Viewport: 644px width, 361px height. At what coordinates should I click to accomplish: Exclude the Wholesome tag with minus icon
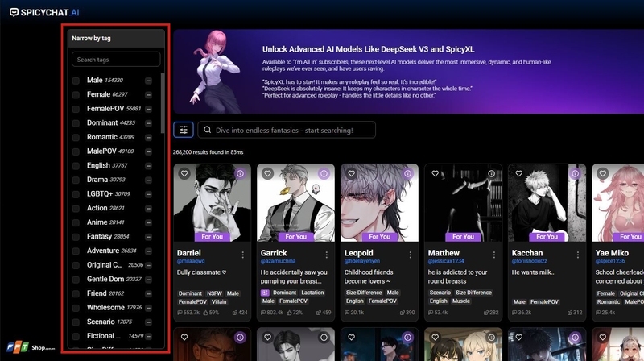click(x=148, y=308)
